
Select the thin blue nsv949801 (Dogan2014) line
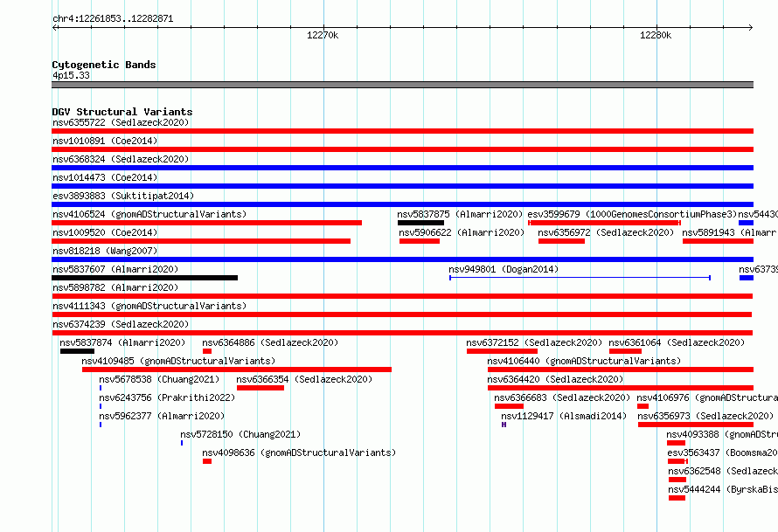click(x=580, y=278)
